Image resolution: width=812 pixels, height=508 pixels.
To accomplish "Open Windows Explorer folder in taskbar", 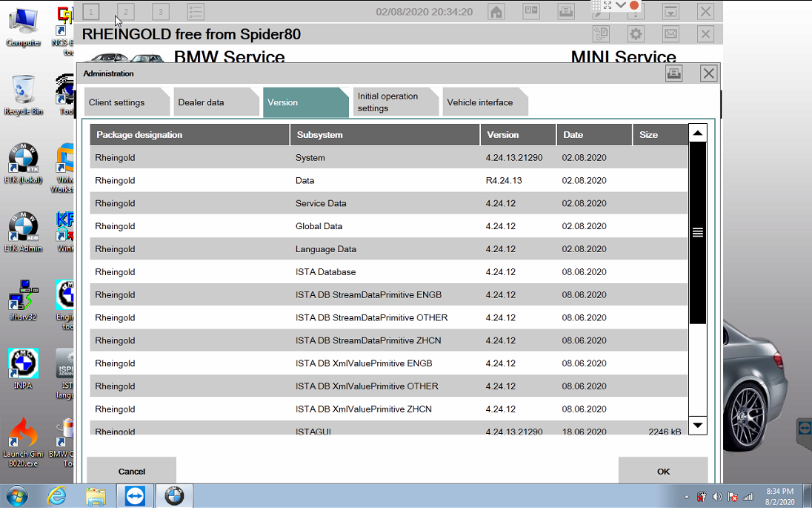I will coord(96,496).
